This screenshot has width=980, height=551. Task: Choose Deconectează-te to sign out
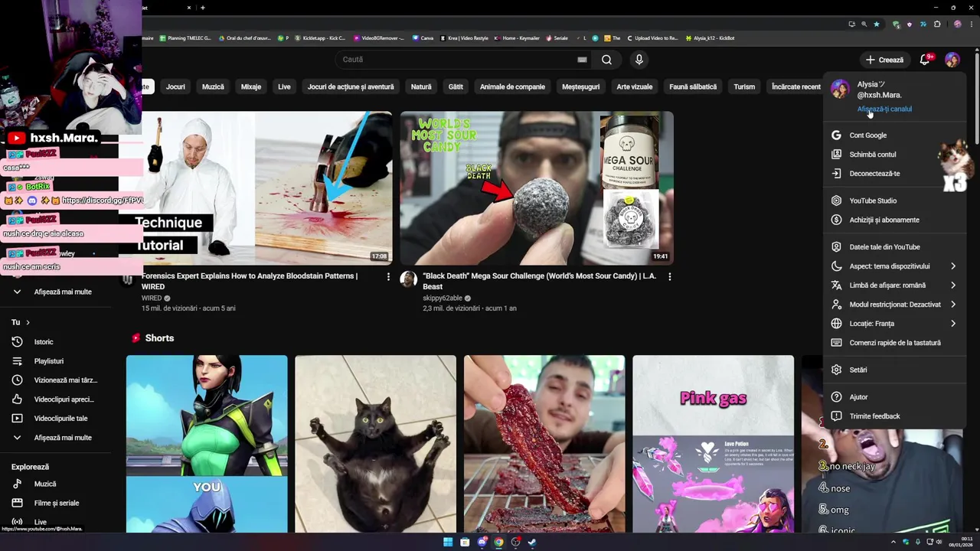coord(894,174)
